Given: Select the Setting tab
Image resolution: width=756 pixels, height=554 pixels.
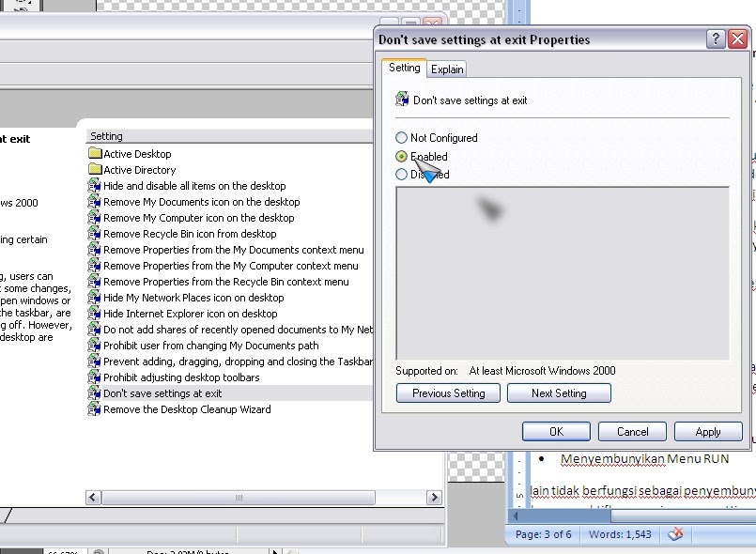Looking at the screenshot, I should pos(404,68).
